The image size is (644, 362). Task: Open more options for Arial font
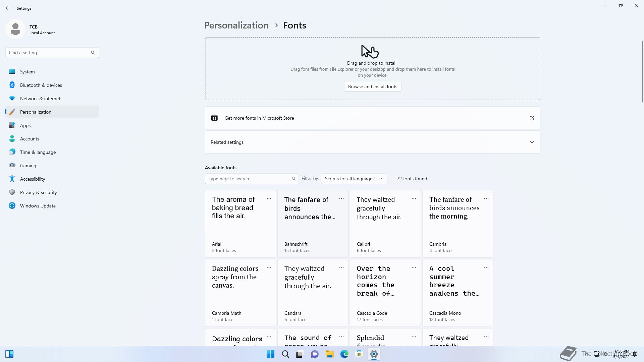click(269, 199)
